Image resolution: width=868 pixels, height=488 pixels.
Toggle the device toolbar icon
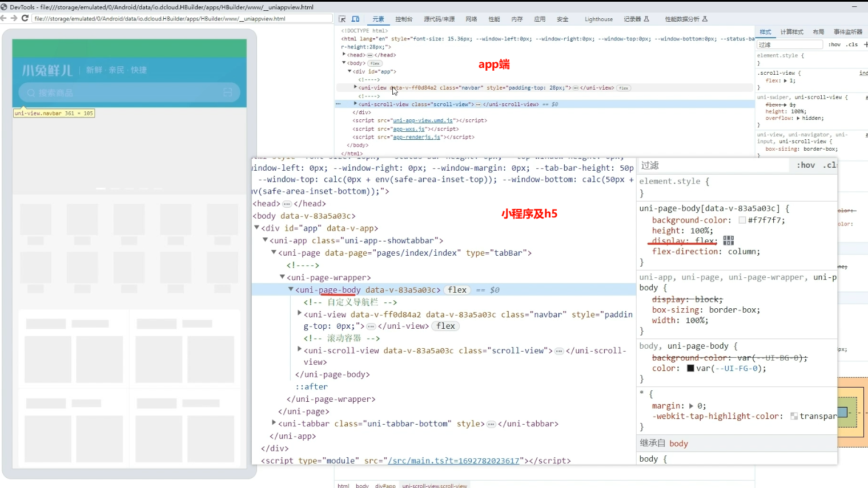[355, 19]
